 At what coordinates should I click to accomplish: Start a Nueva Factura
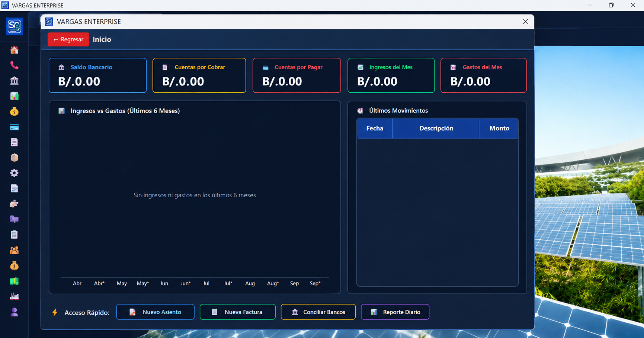(x=238, y=312)
